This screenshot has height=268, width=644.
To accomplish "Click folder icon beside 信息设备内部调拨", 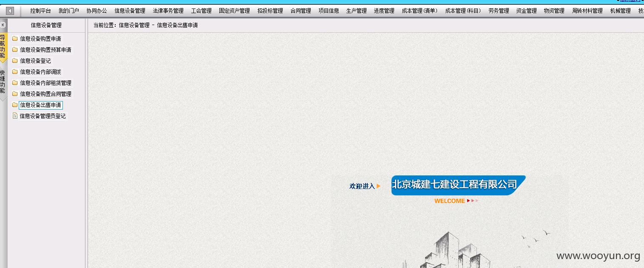I will coord(15,72).
